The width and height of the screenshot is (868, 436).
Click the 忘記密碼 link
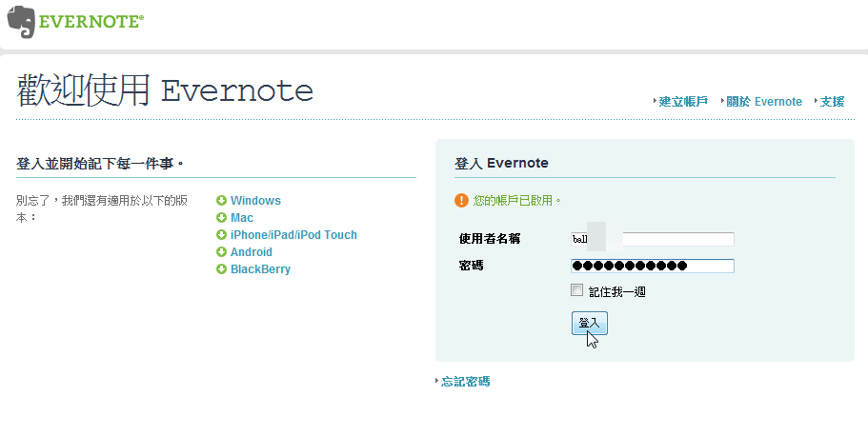pyautogui.click(x=465, y=381)
